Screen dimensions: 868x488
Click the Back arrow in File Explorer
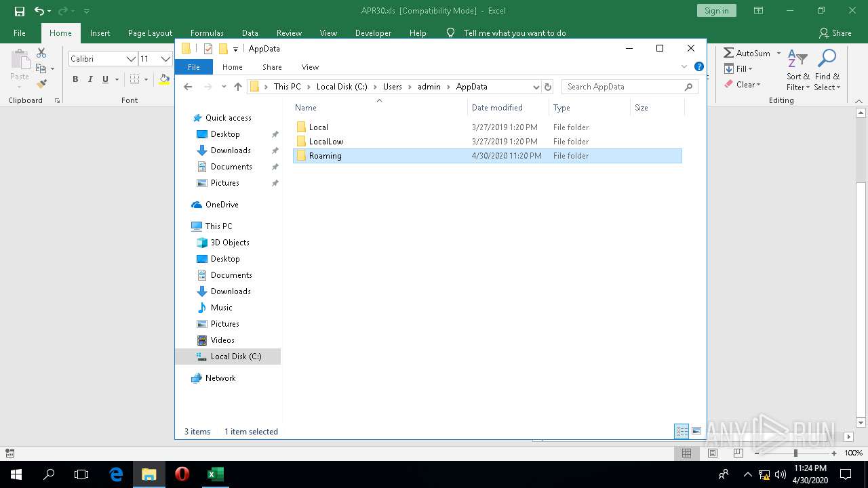[188, 87]
